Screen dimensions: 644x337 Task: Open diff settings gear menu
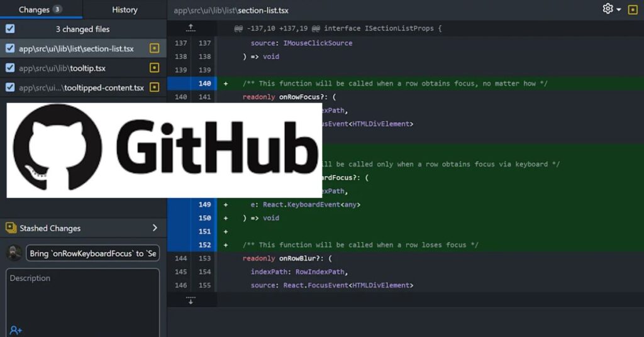611,9
